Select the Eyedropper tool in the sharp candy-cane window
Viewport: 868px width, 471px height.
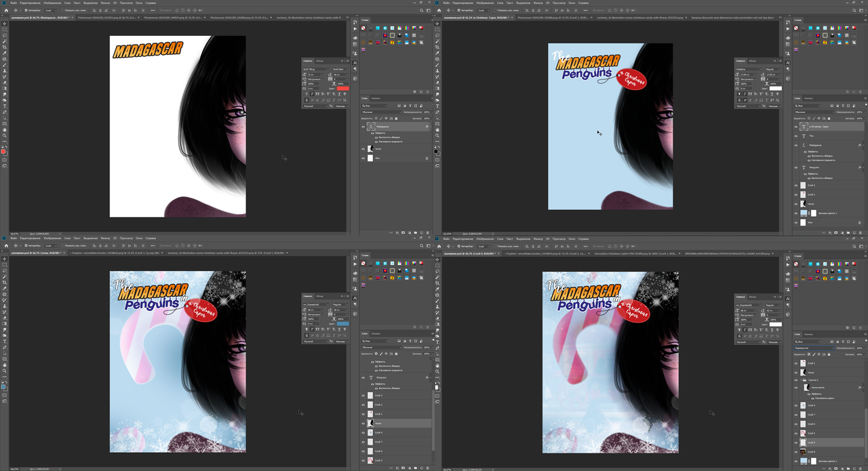[5, 288]
